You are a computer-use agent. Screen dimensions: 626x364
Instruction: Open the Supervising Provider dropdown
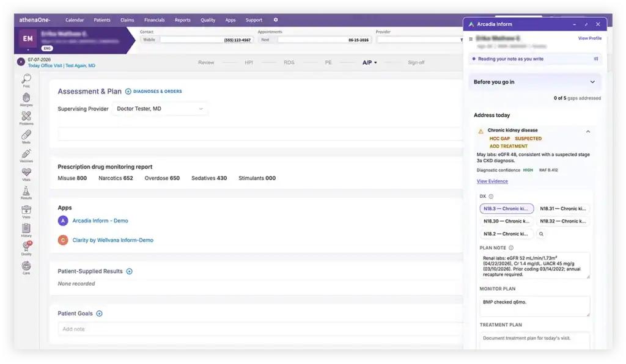coord(160,109)
